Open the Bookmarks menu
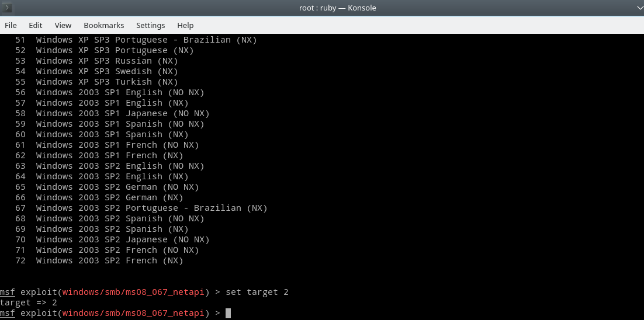Screen dimensions: 644x320 pos(104,26)
